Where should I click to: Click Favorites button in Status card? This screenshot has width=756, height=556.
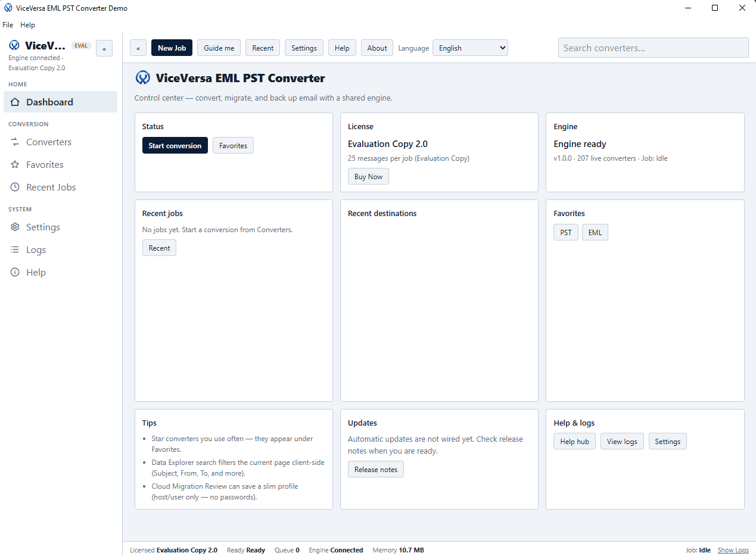point(233,145)
